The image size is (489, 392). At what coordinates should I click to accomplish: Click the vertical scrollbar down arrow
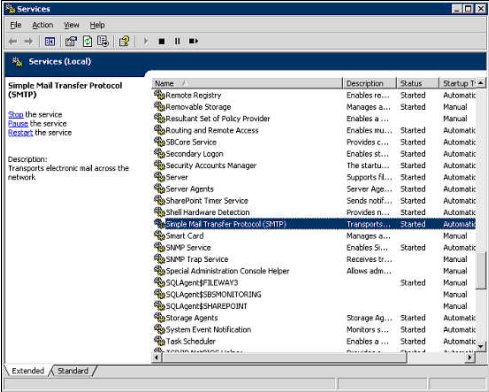(x=481, y=347)
